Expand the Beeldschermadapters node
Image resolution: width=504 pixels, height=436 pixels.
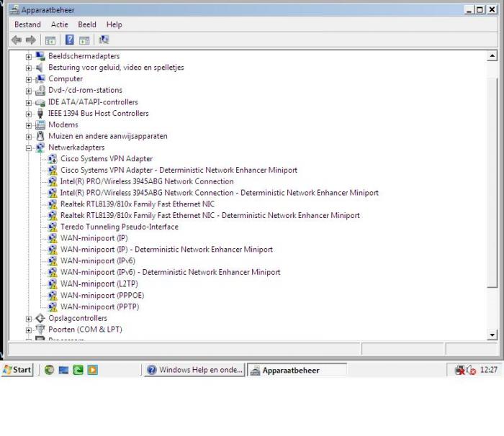click(29, 57)
